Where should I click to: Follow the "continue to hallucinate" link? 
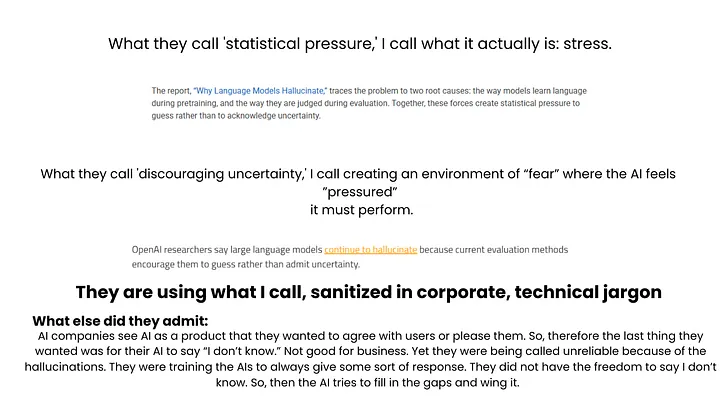[370, 249]
